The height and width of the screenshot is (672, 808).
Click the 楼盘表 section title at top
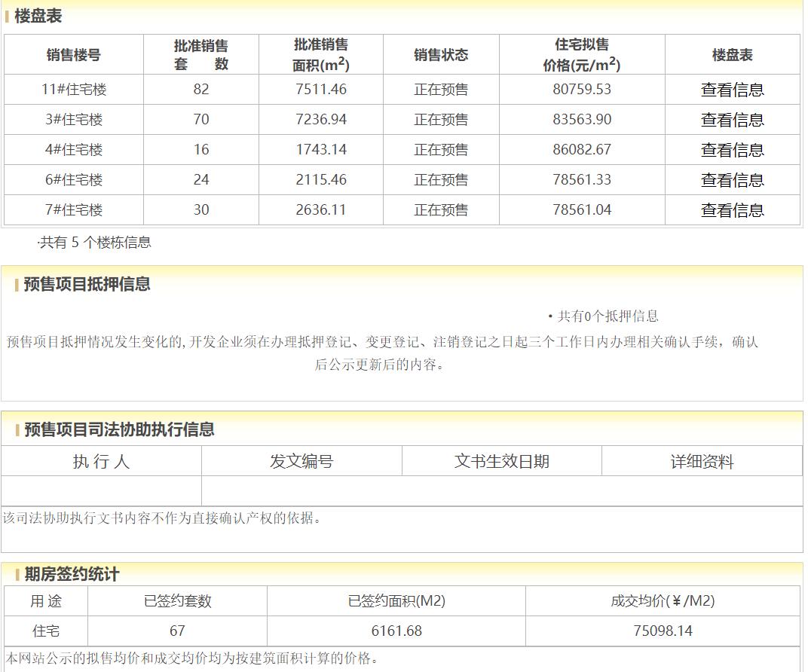pyautogui.click(x=38, y=16)
